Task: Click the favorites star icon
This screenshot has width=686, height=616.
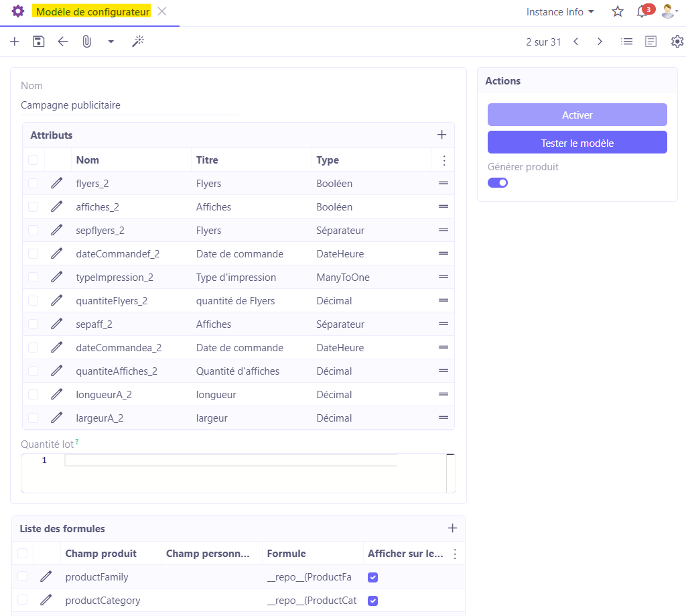Action: click(618, 11)
